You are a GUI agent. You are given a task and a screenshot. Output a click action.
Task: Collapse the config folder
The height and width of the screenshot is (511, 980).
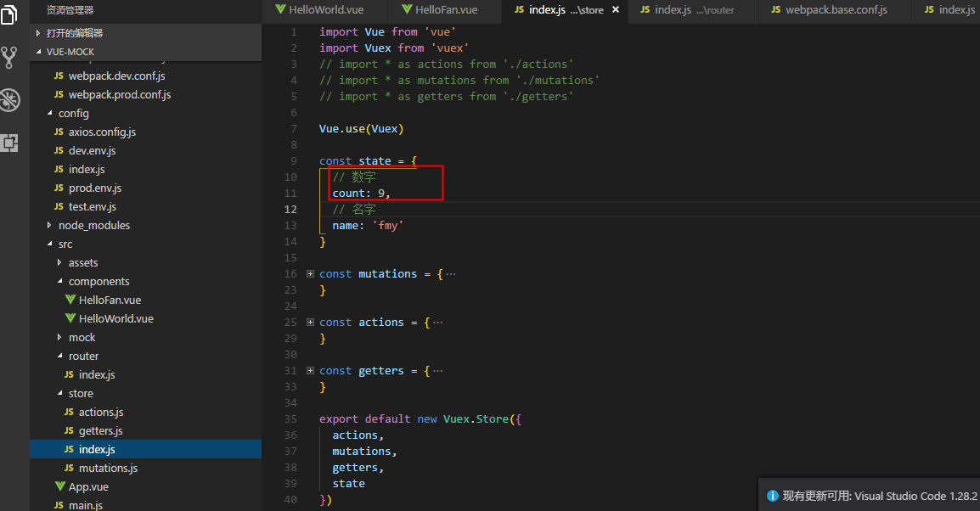click(x=50, y=113)
